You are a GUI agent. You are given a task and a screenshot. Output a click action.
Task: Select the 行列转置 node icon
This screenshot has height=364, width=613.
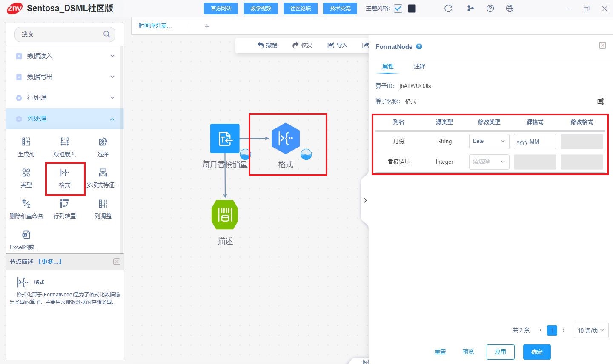(65, 204)
